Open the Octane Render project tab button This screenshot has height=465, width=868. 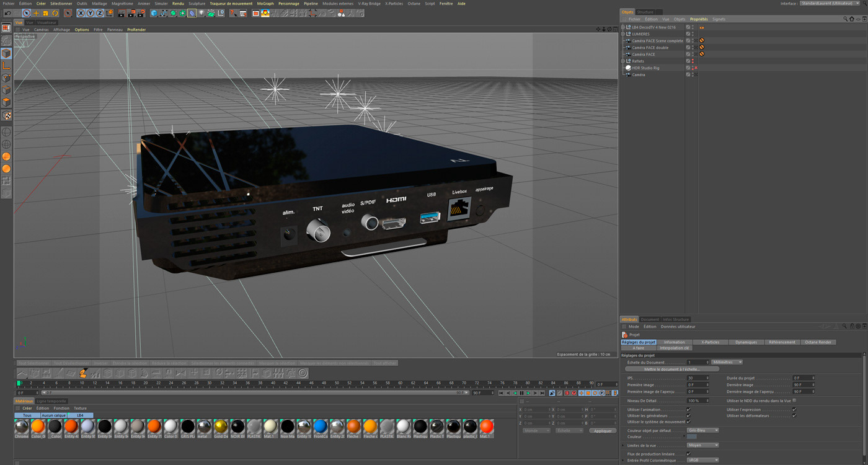818,342
